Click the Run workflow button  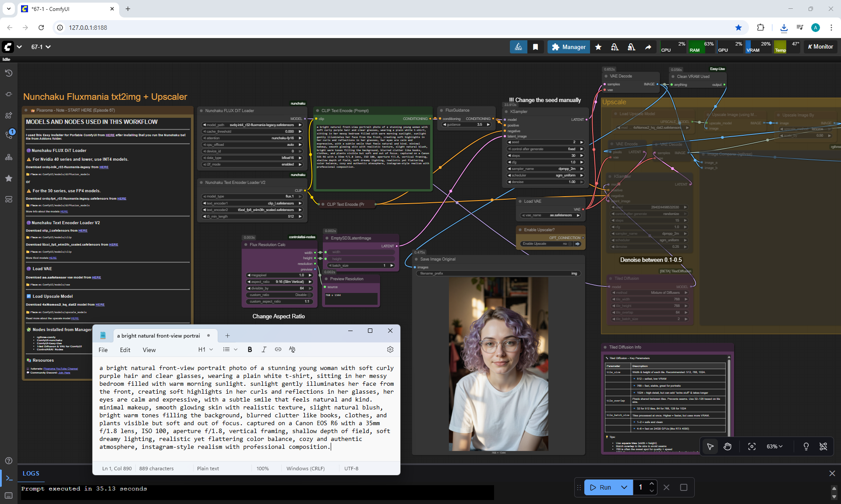(601, 487)
